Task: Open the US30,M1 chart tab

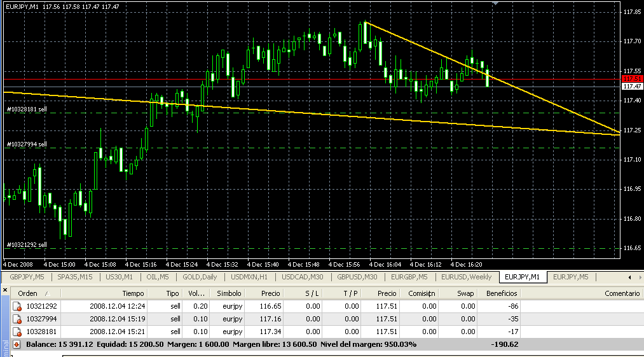Action: (119, 277)
